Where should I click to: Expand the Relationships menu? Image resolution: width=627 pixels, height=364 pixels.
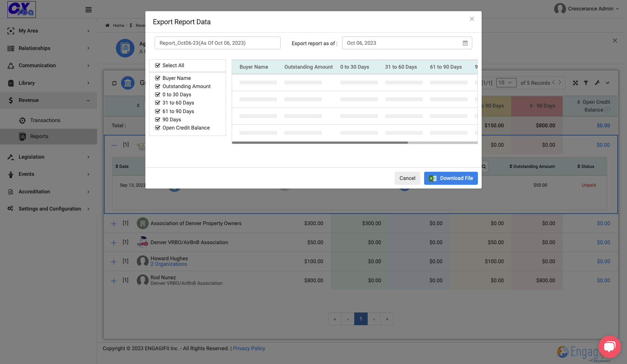49,48
